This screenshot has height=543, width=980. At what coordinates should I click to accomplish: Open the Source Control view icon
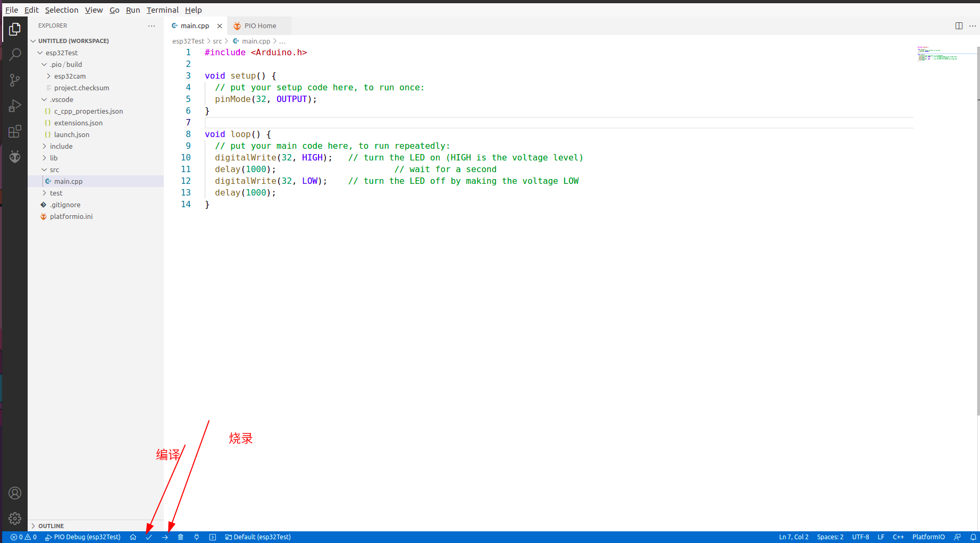(x=15, y=80)
